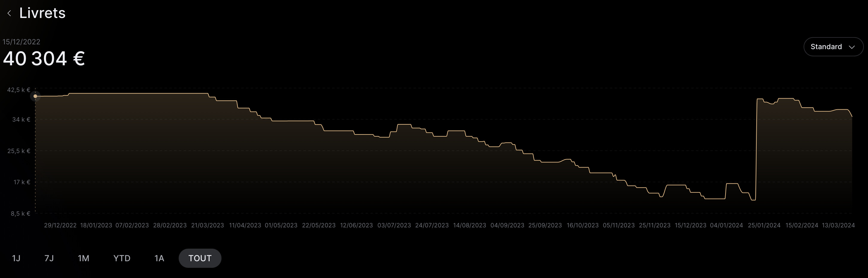The image size is (868, 278).
Task: Click the 22/05/2023 date label
Action: [319, 225]
